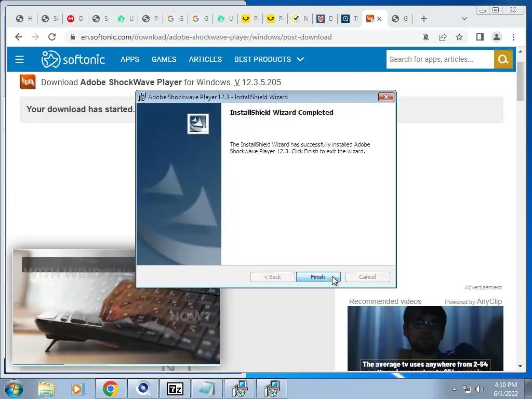Open the APPS section
Screen dimensions: 532x399
(129, 59)
